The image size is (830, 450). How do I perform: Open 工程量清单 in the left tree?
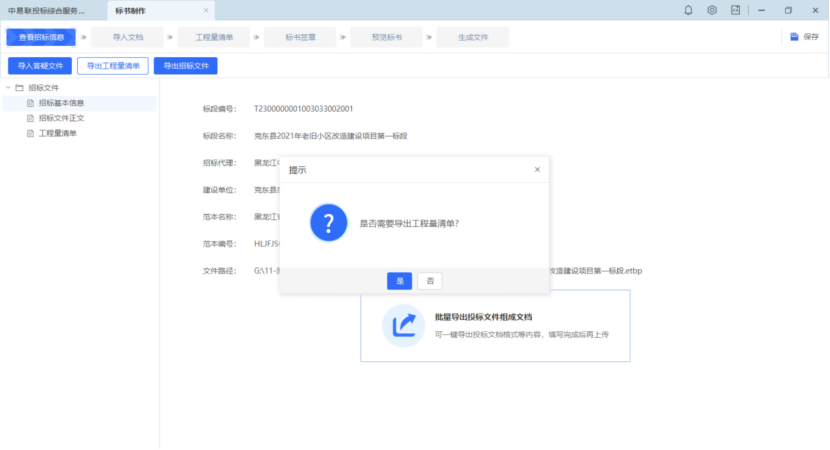coord(57,133)
